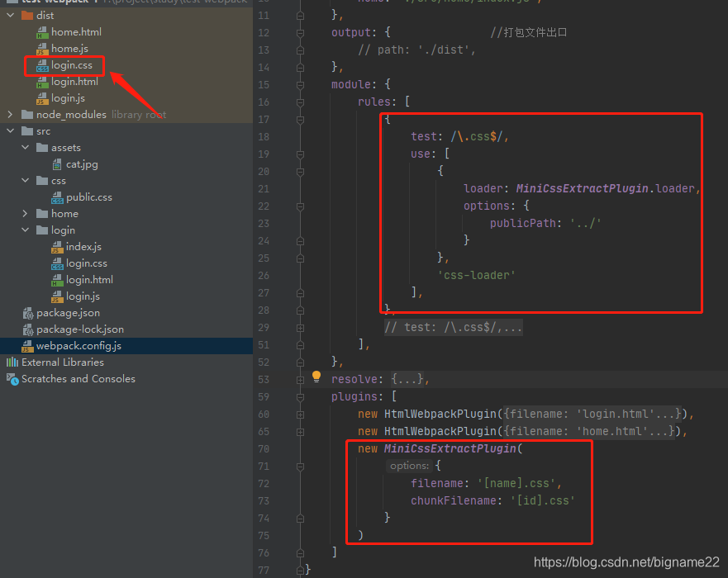Click line number 70 in the gutter
The height and width of the screenshot is (578, 728).
pos(264,449)
